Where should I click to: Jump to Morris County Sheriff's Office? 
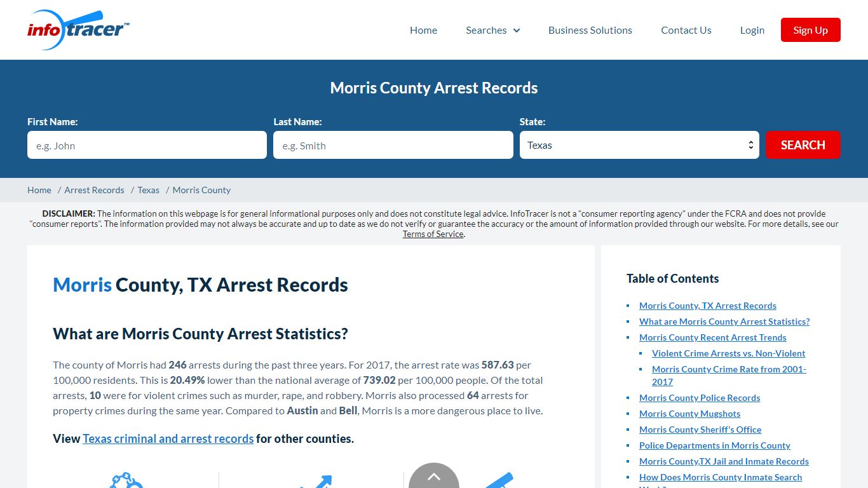pos(700,430)
